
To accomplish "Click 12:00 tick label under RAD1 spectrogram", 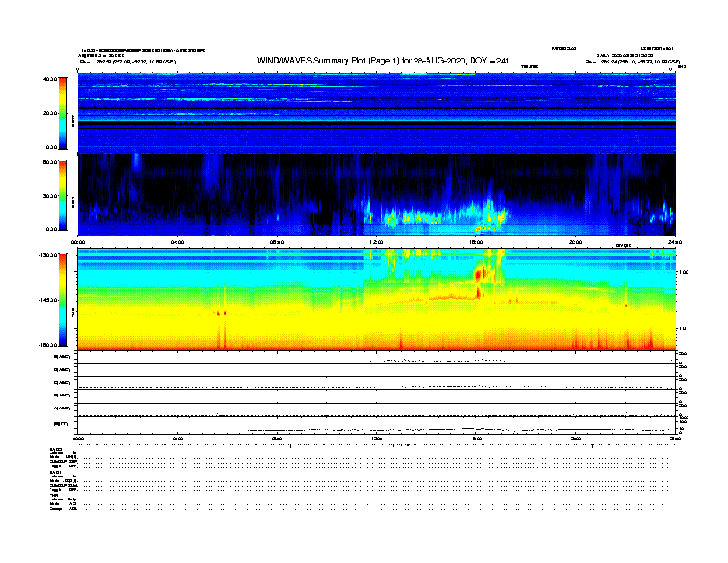I will [377, 242].
